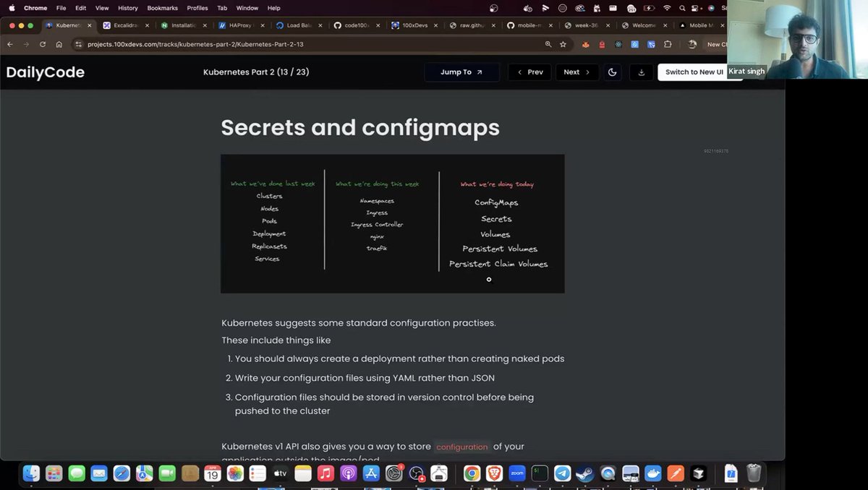Open Podcasts from the dock
The height and width of the screenshot is (490, 868).
click(348, 473)
